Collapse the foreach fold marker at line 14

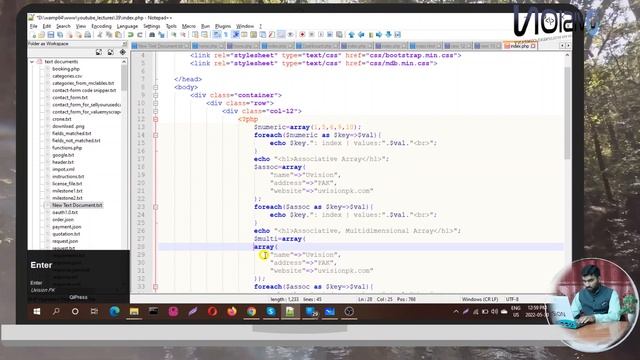pos(156,135)
